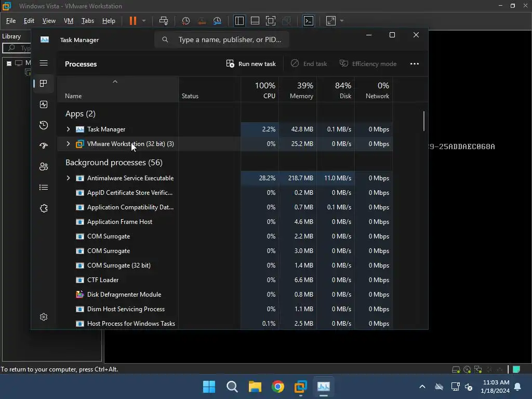Viewport: 532px width, 399px height.
Task: Open VMware power options dropdown arrow
Action: [144, 21]
